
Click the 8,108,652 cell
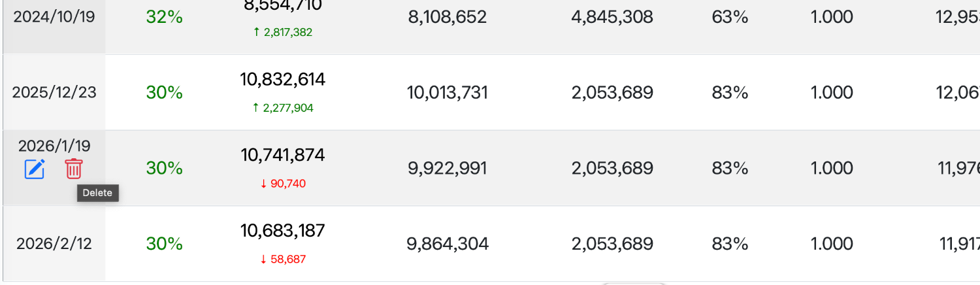(x=448, y=17)
